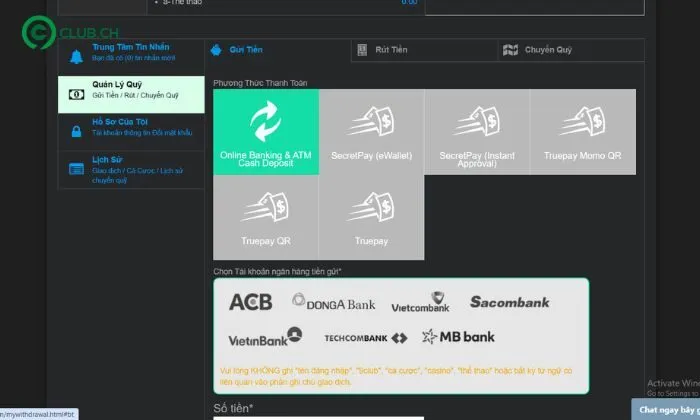Click the green C club logo
700x420 pixels.
38,32
